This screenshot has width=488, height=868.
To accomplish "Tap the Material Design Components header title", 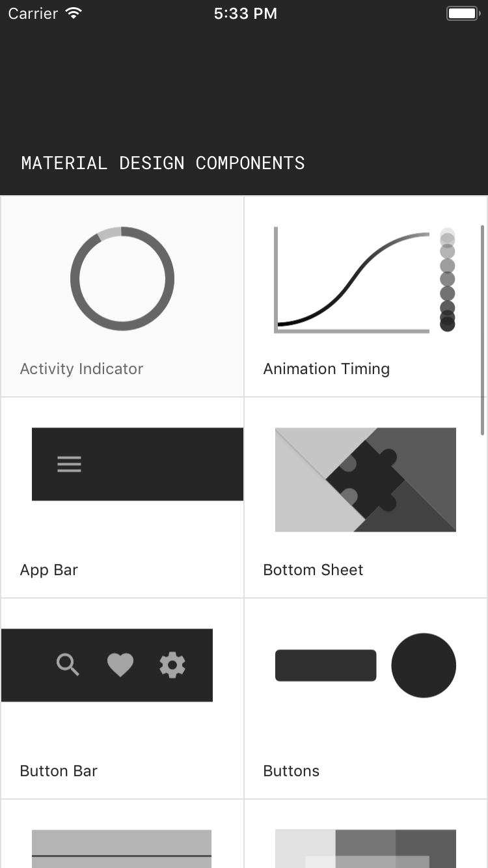I will click(163, 163).
